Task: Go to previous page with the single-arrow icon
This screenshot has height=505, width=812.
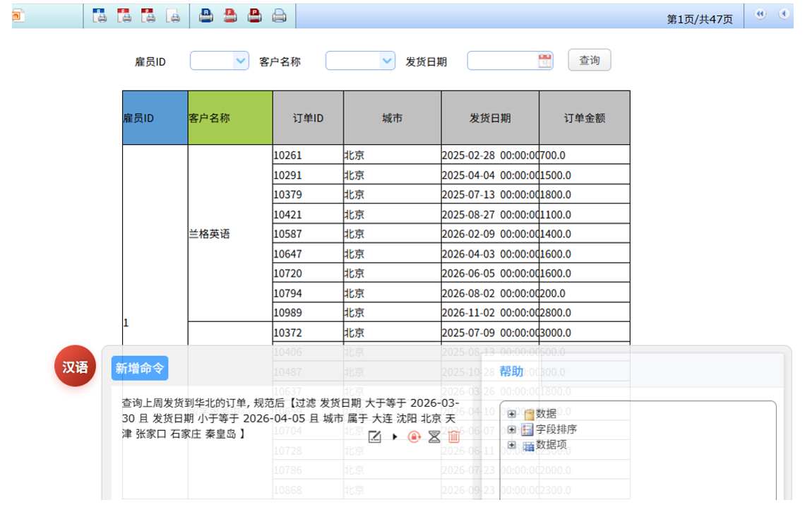Action: [x=784, y=14]
